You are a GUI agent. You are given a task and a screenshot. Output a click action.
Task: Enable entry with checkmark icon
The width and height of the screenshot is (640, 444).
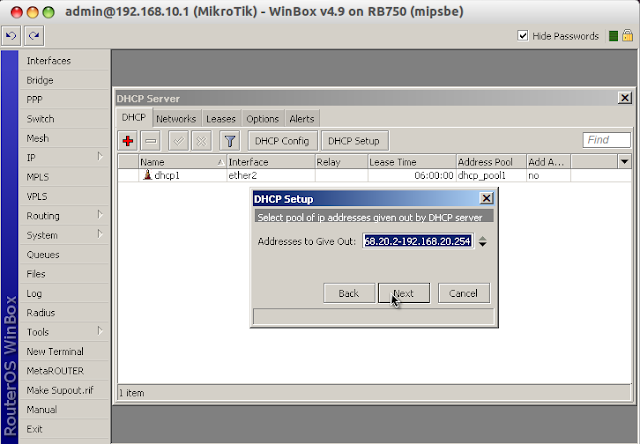[x=178, y=141]
